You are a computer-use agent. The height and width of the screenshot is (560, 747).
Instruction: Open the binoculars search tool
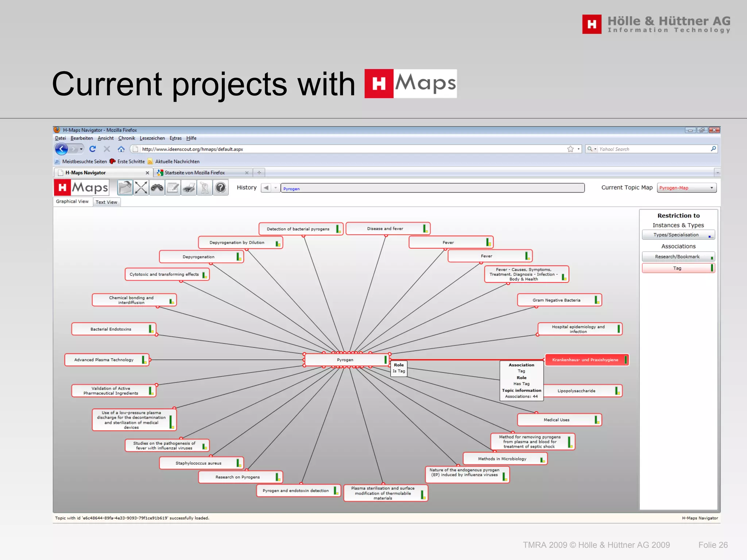click(157, 188)
